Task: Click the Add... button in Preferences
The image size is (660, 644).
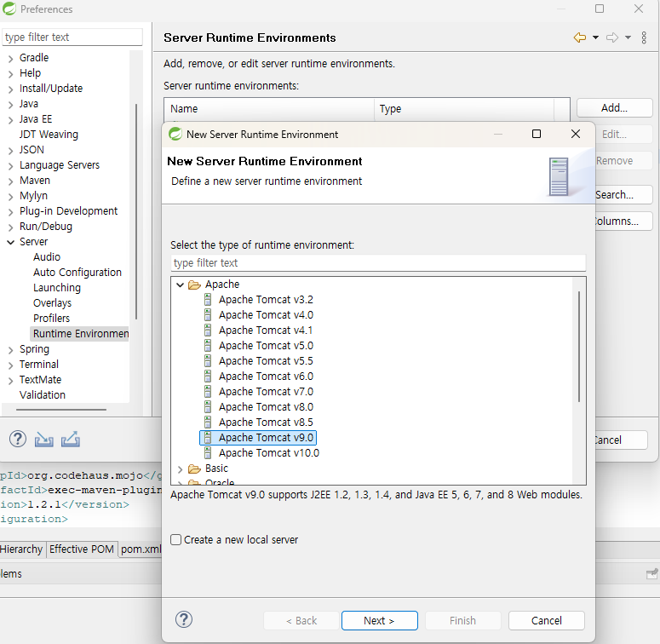Action: click(x=614, y=107)
